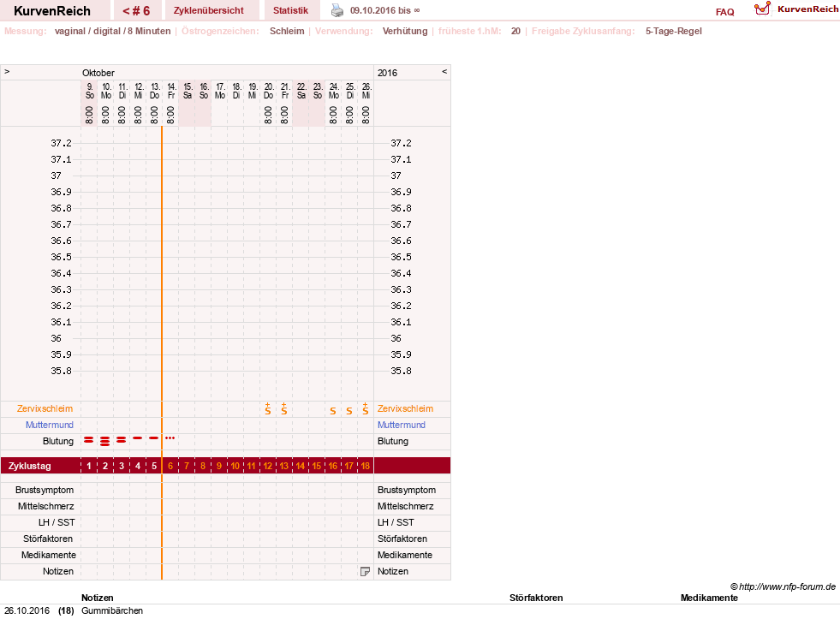Viewport: 840px width, 631px height.
Task: Click the right Muttermund row label
Action: [402, 425]
